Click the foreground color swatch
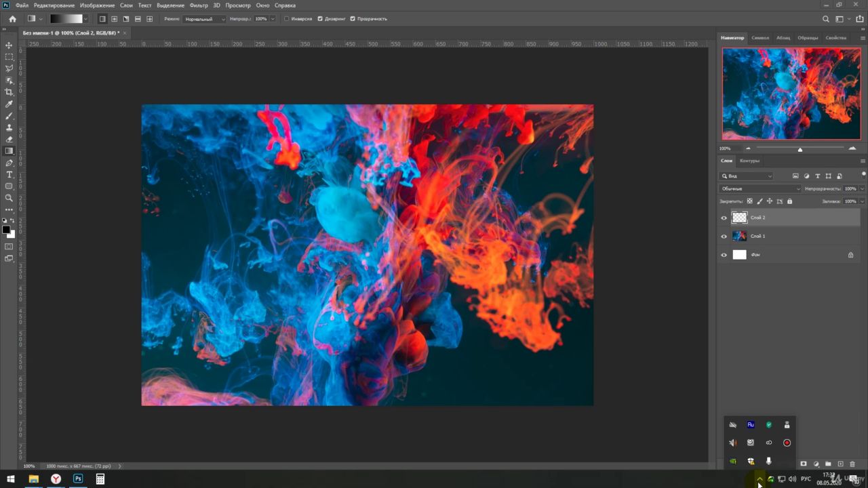Screen dimensions: 868x488 6,230
